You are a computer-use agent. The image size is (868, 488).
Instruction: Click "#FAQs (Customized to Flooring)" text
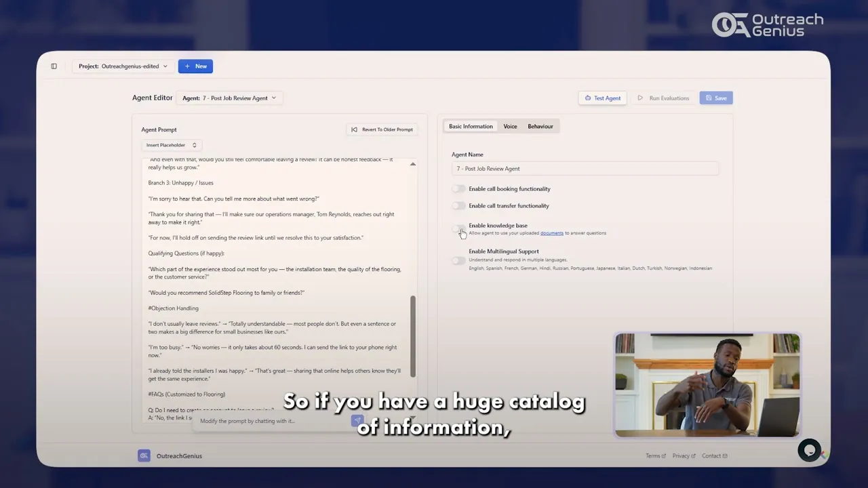pos(186,394)
